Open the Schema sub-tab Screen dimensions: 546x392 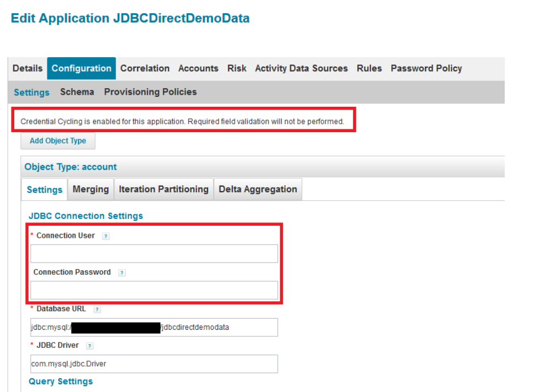77,92
